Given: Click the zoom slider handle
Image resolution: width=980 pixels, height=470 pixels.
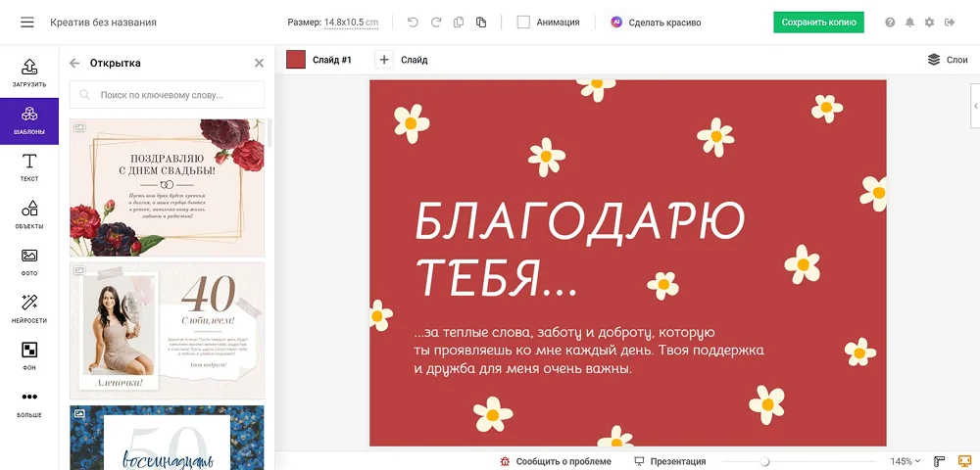Looking at the screenshot, I should 764,461.
